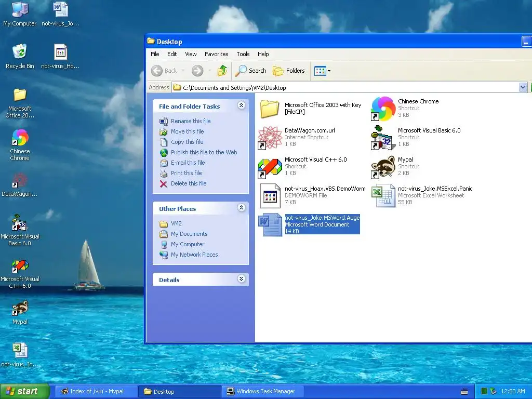Select Chinese Chrome shortcut in Explorer window
The image size is (532, 399).
click(x=405, y=109)
